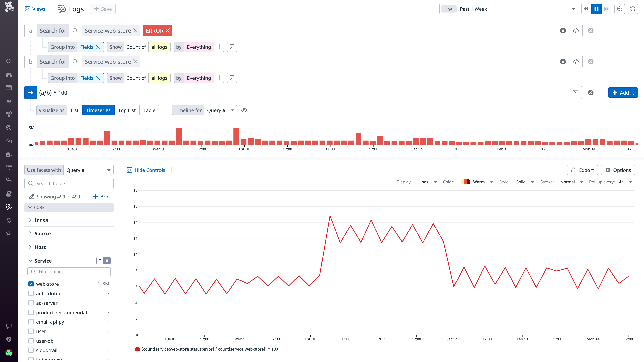Click the Hide Controls link
Viewport: 644px width, 362px height.
point(146,170)
